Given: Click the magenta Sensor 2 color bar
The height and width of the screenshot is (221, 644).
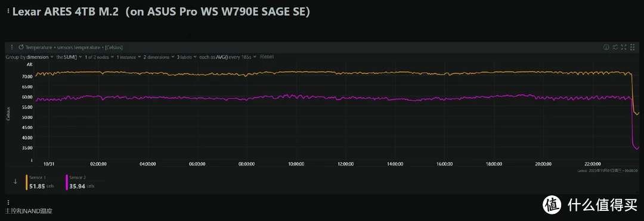Looking at the screenshot, I should [x=67, y=182].
